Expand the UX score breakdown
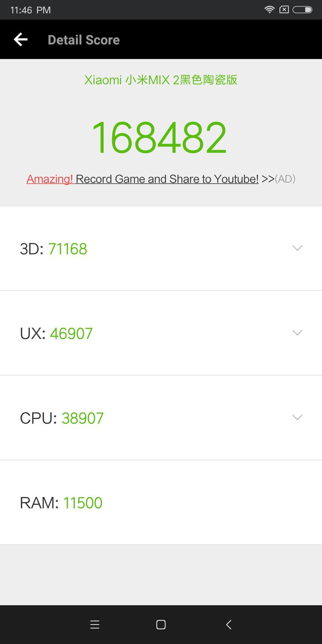Image resolution: width=322 pixels, height=644 pixels. click(297, 333)
